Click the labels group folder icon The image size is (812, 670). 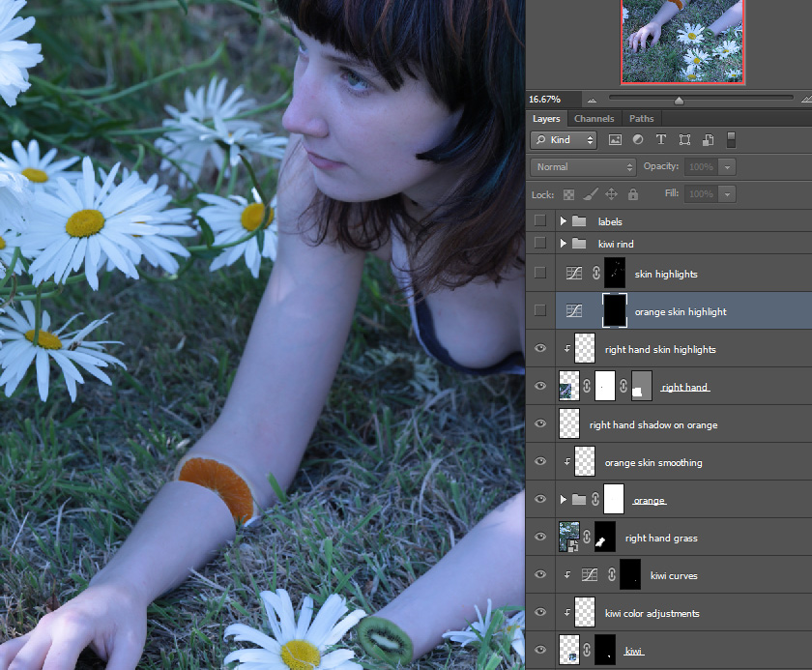pos(579,221)
